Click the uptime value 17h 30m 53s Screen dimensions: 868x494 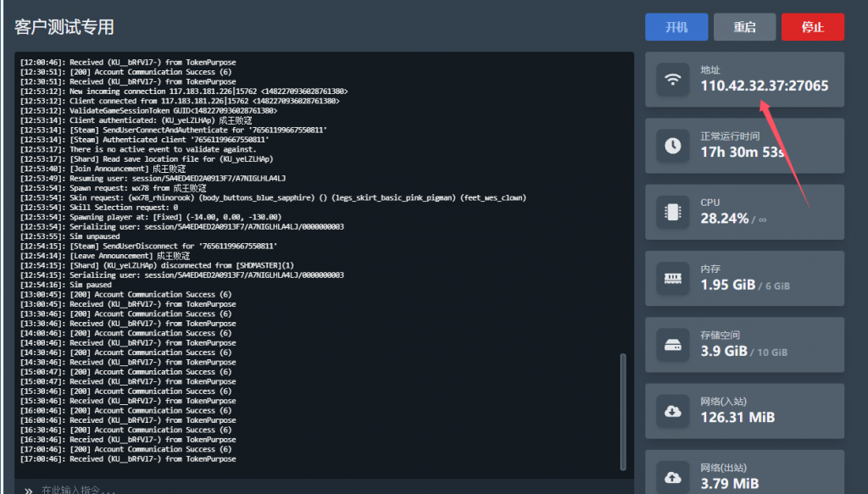[742, 153]
